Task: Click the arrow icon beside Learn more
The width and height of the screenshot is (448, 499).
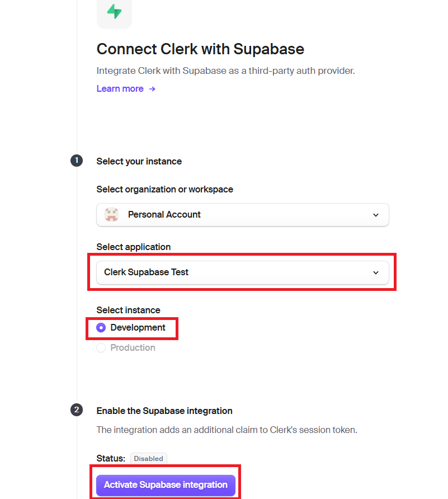Action: [152, 89]
